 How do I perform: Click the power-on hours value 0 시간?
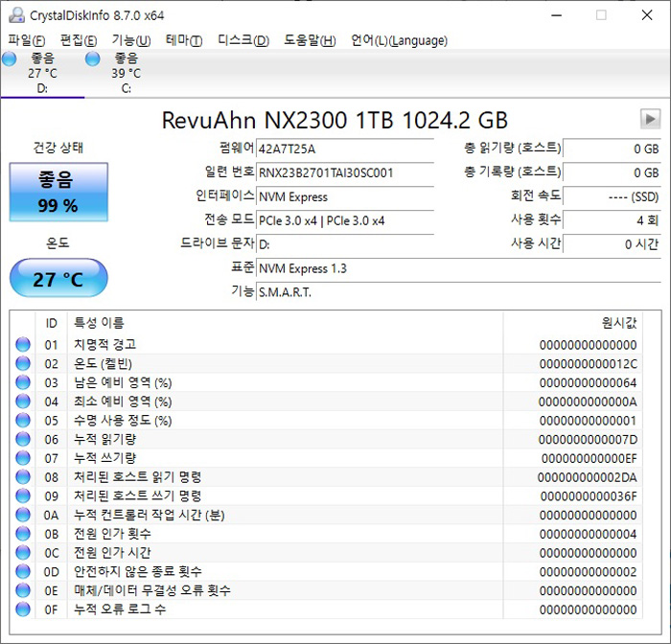(x=612, y=244)
